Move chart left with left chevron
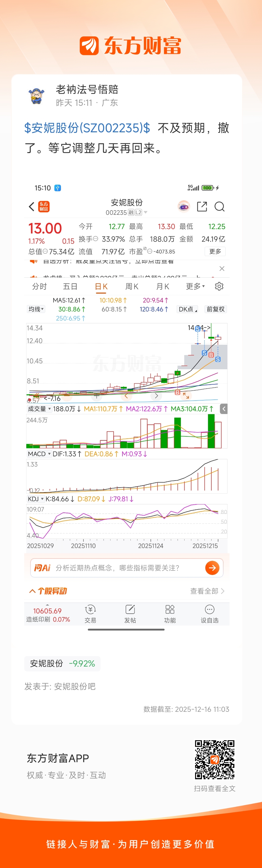Screen dimensions: 262x868 point(126,396)
